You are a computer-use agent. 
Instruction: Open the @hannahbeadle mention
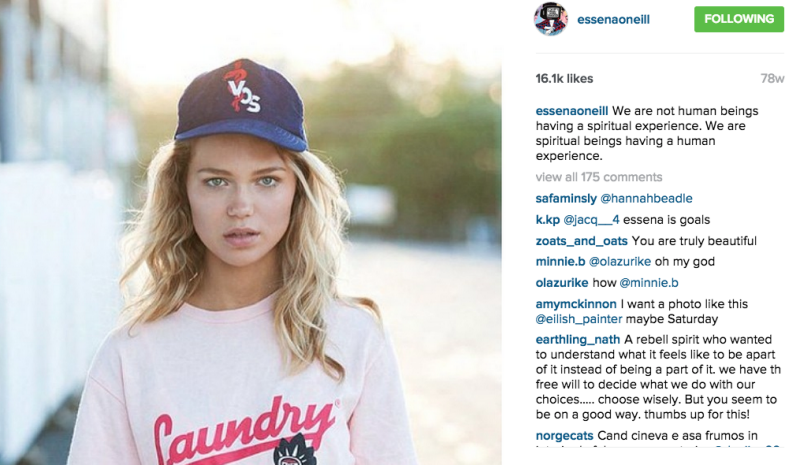[x=646, y=199]
